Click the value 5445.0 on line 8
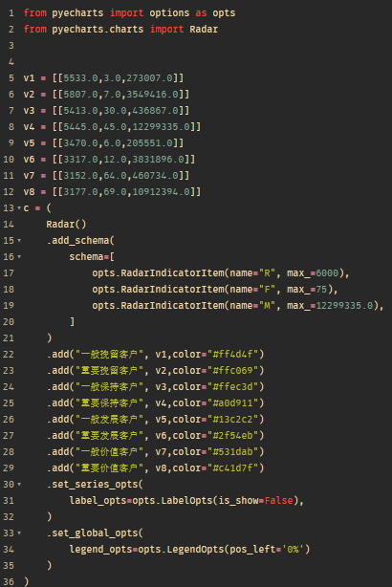This screenshot has width=392, height=587. pos(80,127)
